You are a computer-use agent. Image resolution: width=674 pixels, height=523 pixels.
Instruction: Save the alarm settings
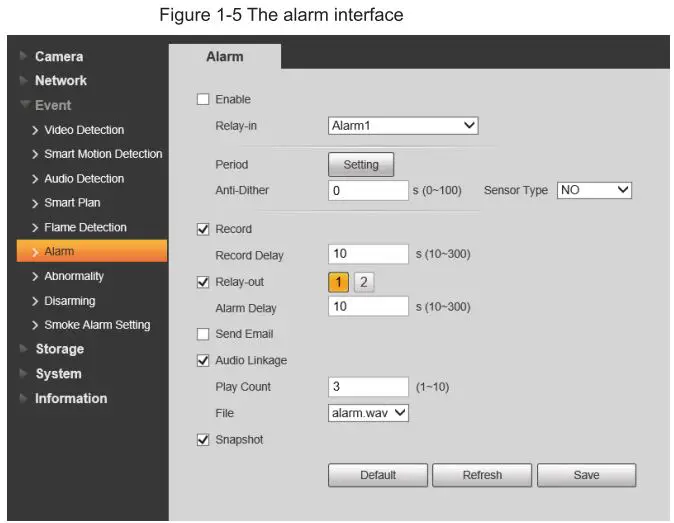586,475
